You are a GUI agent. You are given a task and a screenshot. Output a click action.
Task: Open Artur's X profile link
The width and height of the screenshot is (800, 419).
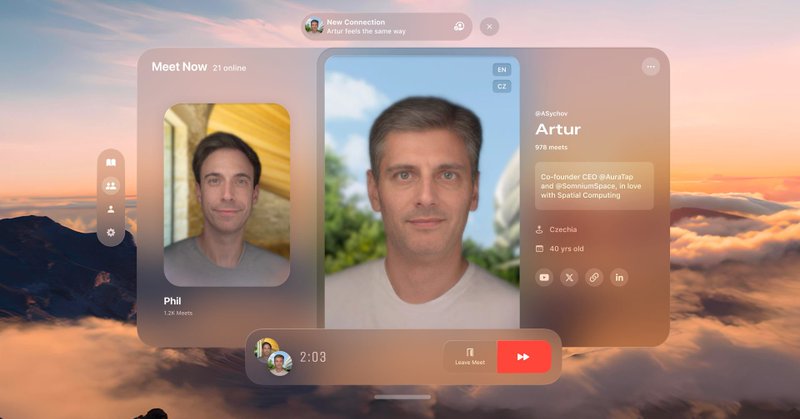[x=569, y=278]
